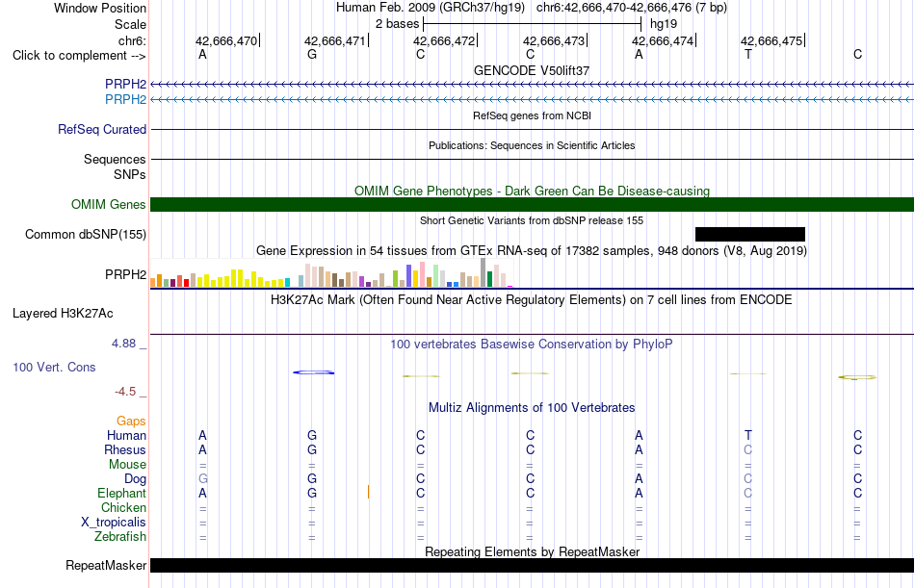Click the Human species label
Screen dimensions: 915x588
point(126,435)
